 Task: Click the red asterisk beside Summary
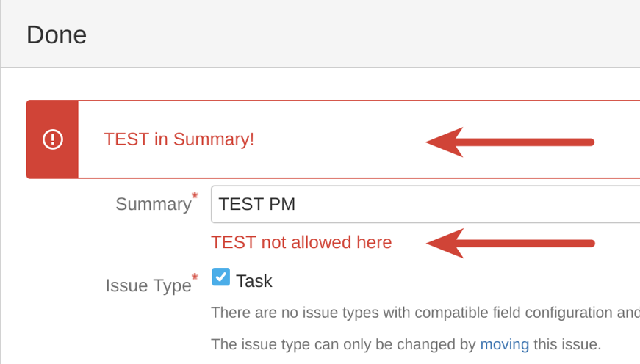pos(195,196)
